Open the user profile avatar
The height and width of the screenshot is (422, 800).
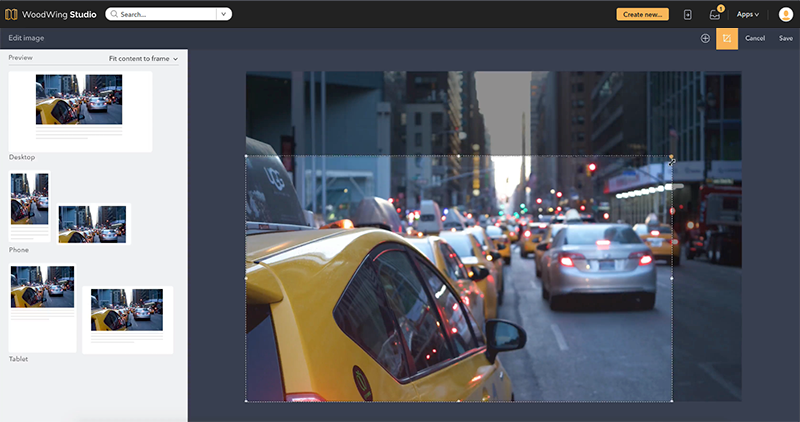coord(785,14)
